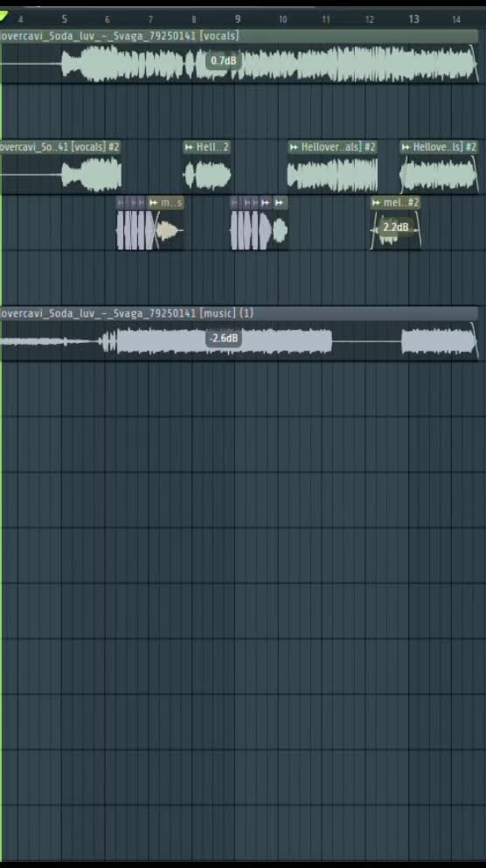486x868 pixels.
Task: Open clip menu icon on Hell..2 clip
Action: (189, 147)
